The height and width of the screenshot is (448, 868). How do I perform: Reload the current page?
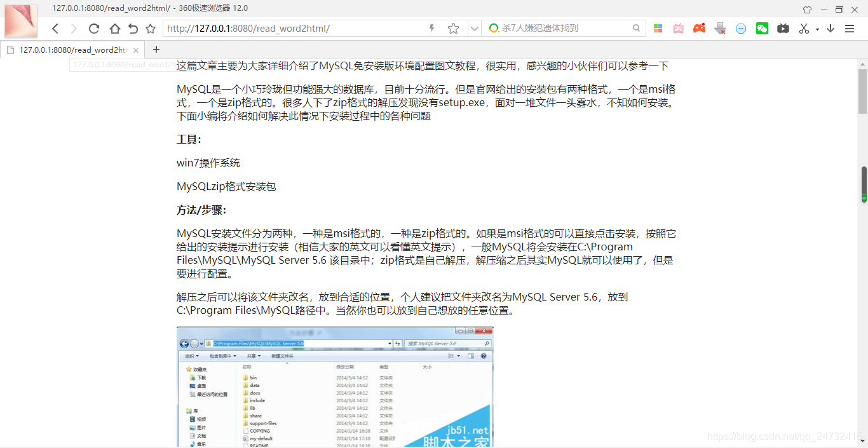pyautogui.click(x=93, y=29)
